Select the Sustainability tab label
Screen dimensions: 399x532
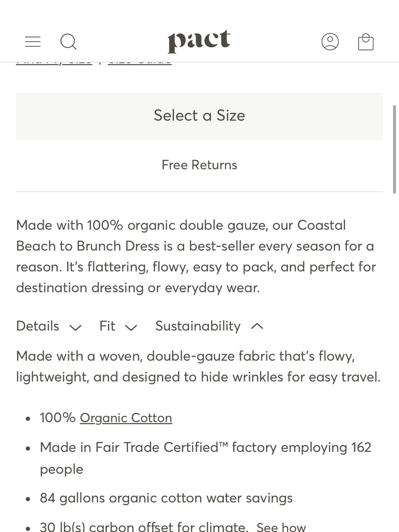point(198,326)
